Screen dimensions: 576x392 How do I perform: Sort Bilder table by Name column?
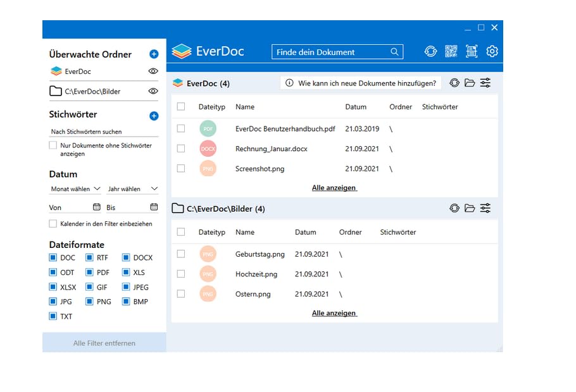pyautogui.click(x=245, y=232)
